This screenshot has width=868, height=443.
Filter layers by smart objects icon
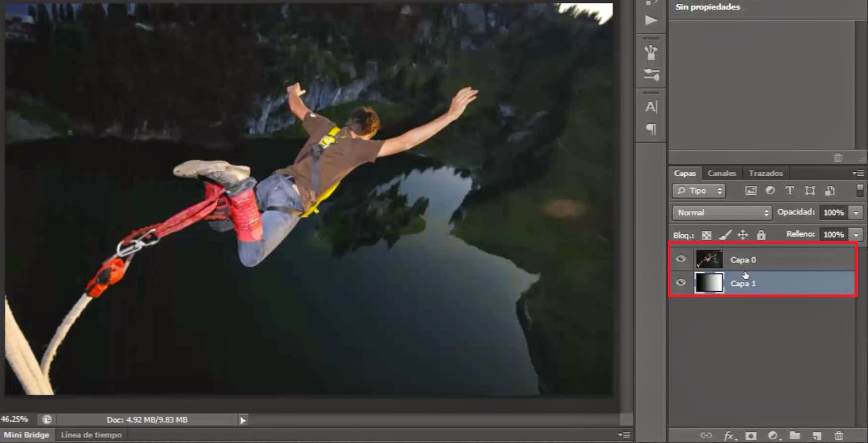tap(829, 190)
